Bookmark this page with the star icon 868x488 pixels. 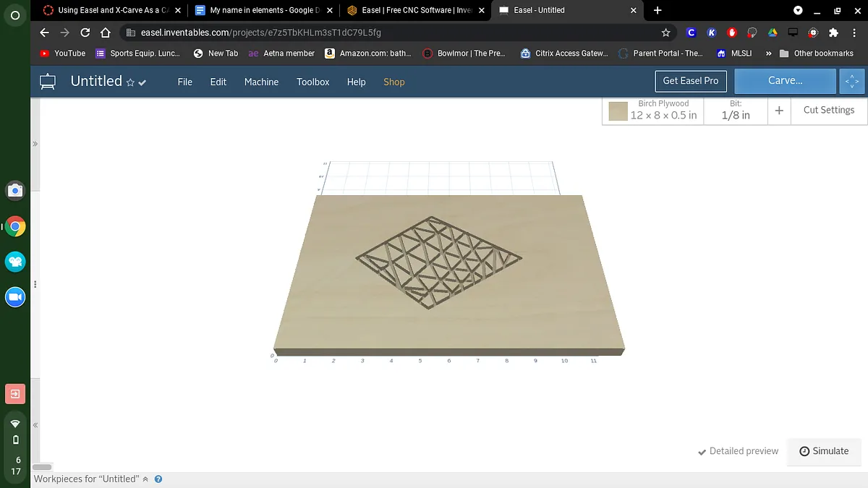[665, 33]
